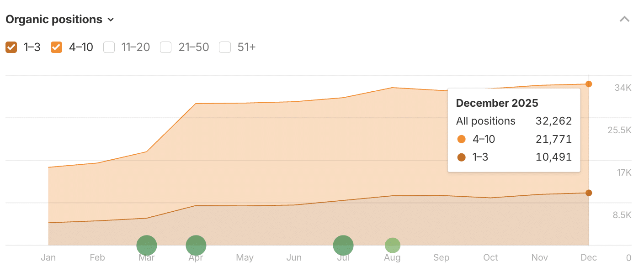Viewport: 644px width, 277px height.
Task: Click the brown 1–3 legend dot in tooltip
Action: 461,157
